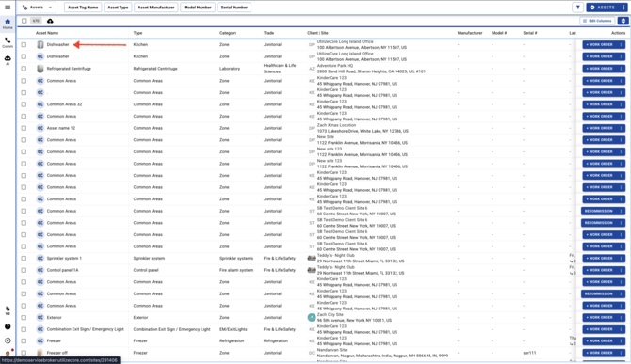Sort by Asset Name column header
Screen dimensions: 631x364
pyautogui.click(x=47, y=33)
